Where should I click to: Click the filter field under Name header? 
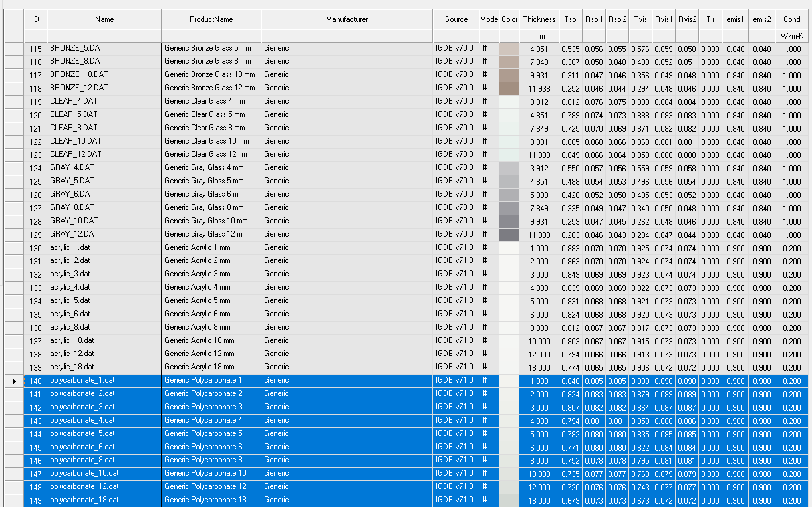tap(104, 35)
